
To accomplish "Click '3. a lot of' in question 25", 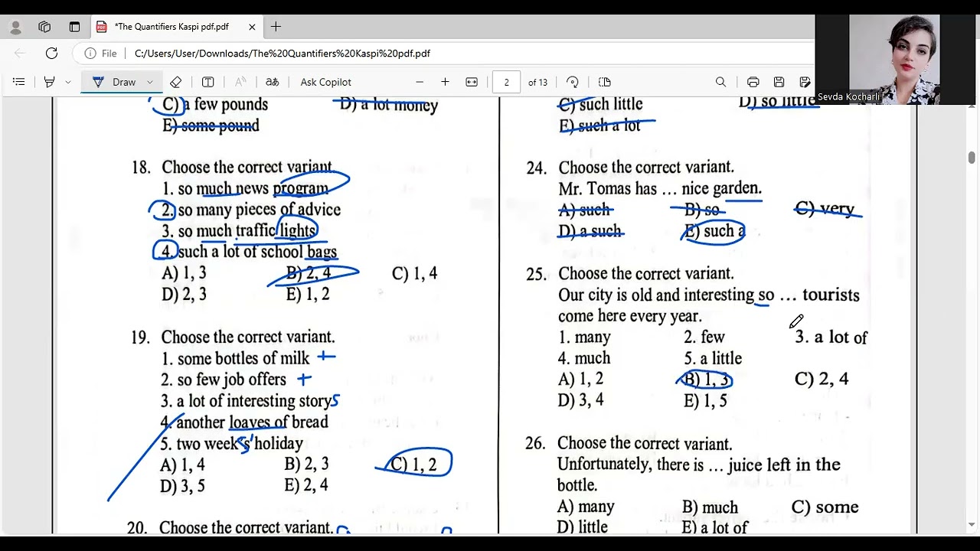I will point(831,337).
